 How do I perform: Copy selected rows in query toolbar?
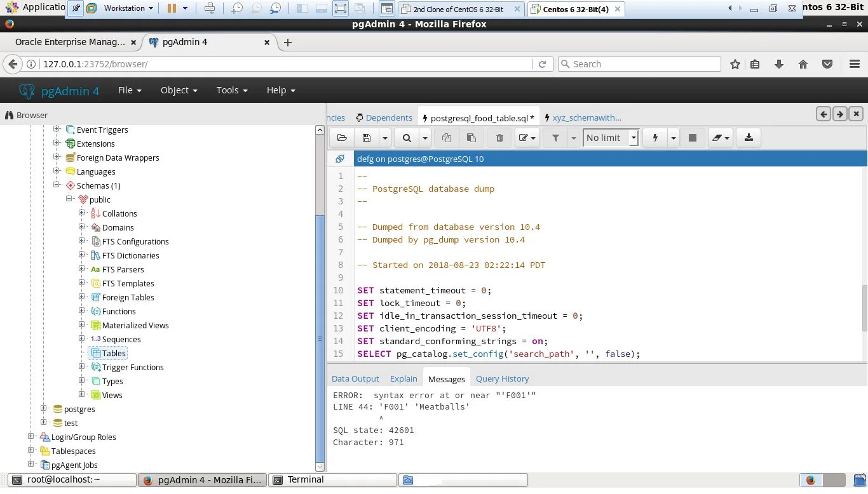coord(447,138)
